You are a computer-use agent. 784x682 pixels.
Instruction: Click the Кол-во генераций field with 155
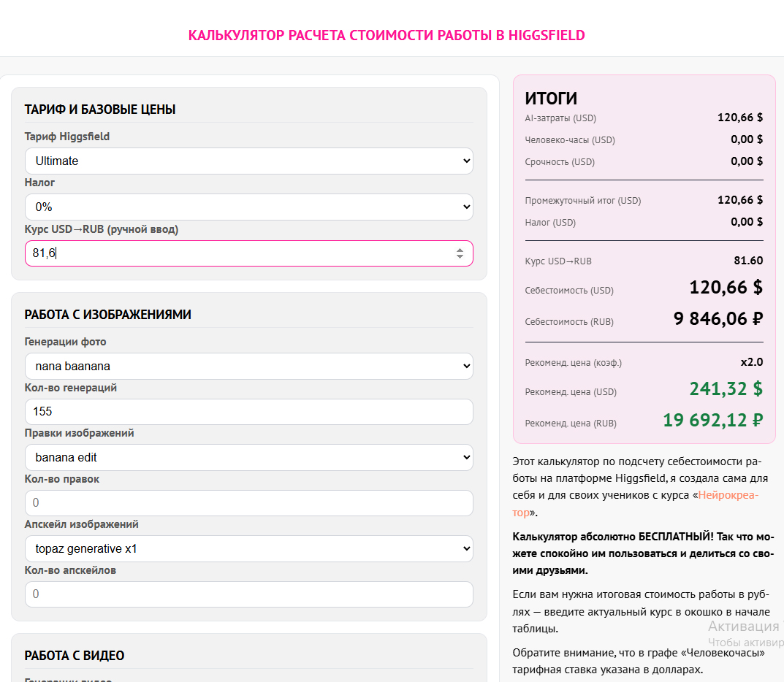(x=248, y=412)
